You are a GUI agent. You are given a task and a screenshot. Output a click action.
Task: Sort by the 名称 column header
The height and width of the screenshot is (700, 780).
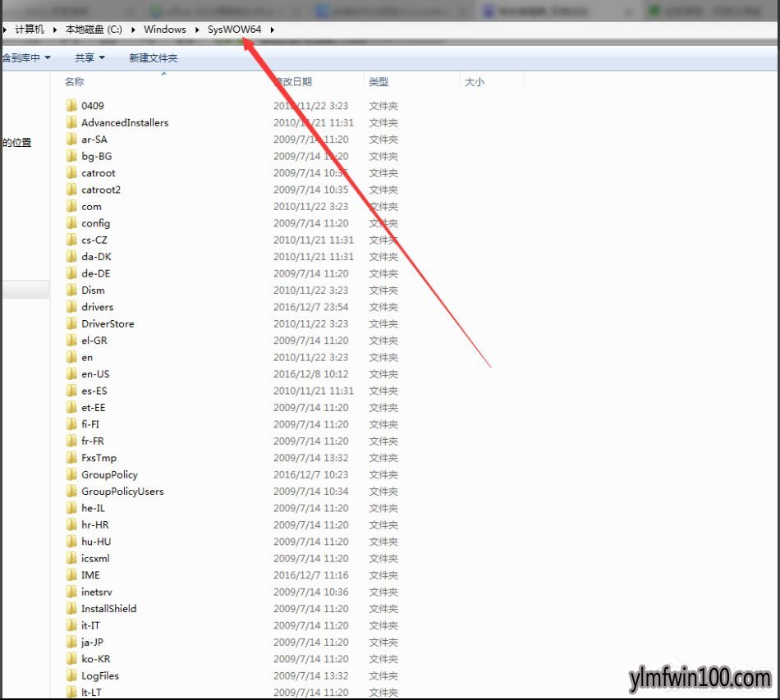tap(75, 81)
